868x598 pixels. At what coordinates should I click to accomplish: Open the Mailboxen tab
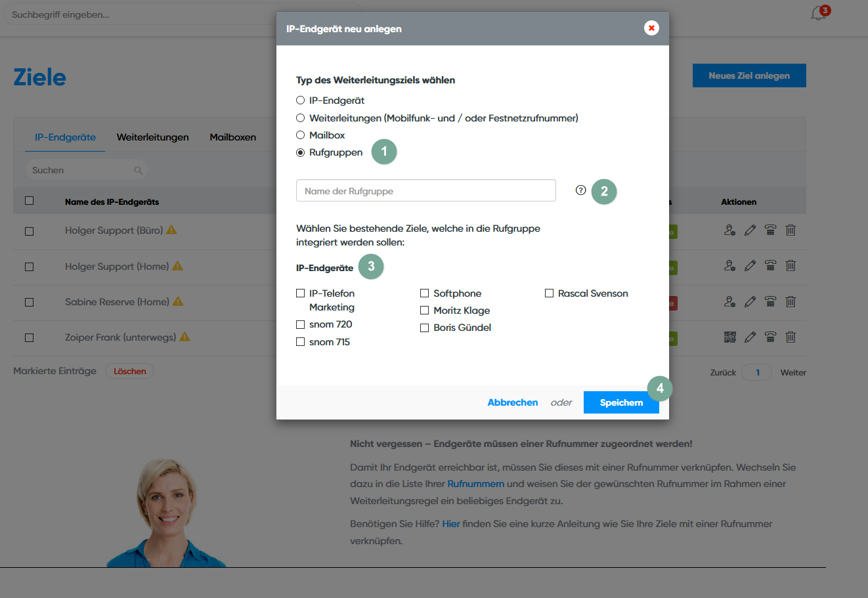pyautogui.click(x=232, y=137)
